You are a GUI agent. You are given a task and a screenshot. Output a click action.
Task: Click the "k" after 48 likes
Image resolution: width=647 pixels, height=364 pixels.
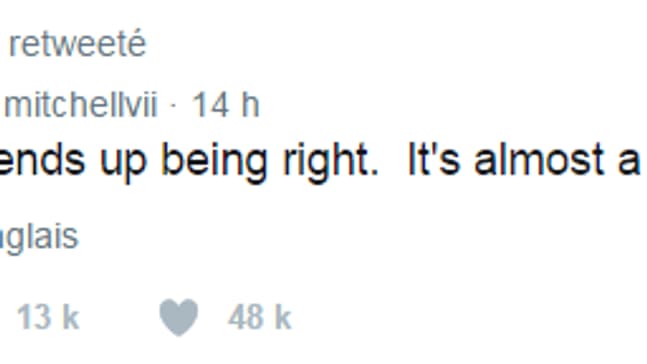coord(283,317)
